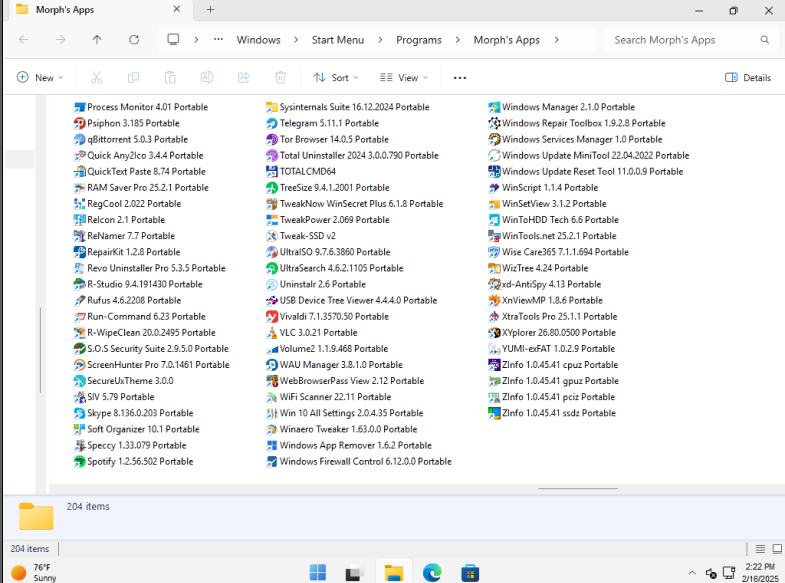Click the Skype 8.136.0.203 Portable icon

click(x=79, y=413)
